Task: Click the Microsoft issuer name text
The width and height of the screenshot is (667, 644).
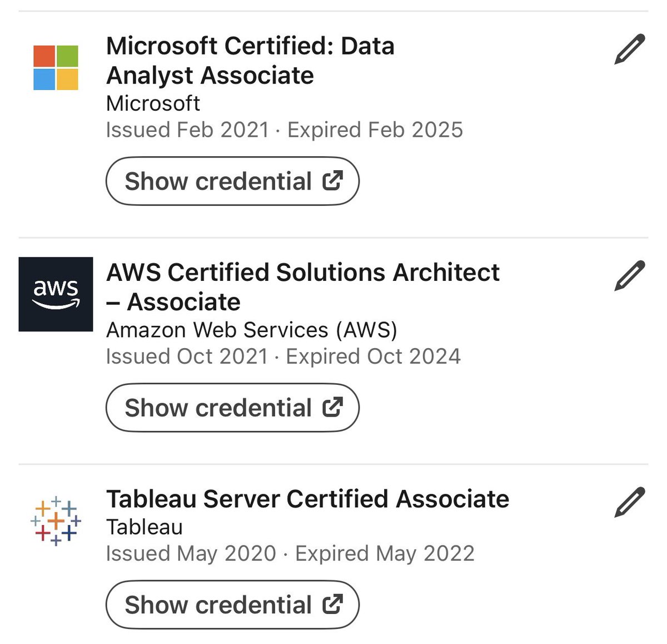Action: 153,103
